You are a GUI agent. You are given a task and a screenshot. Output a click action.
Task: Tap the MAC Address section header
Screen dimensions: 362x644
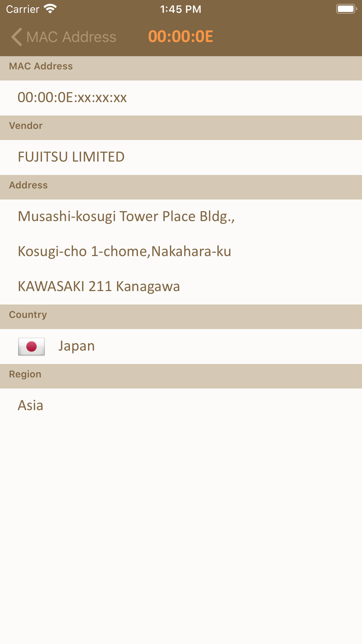click(41, 66)
